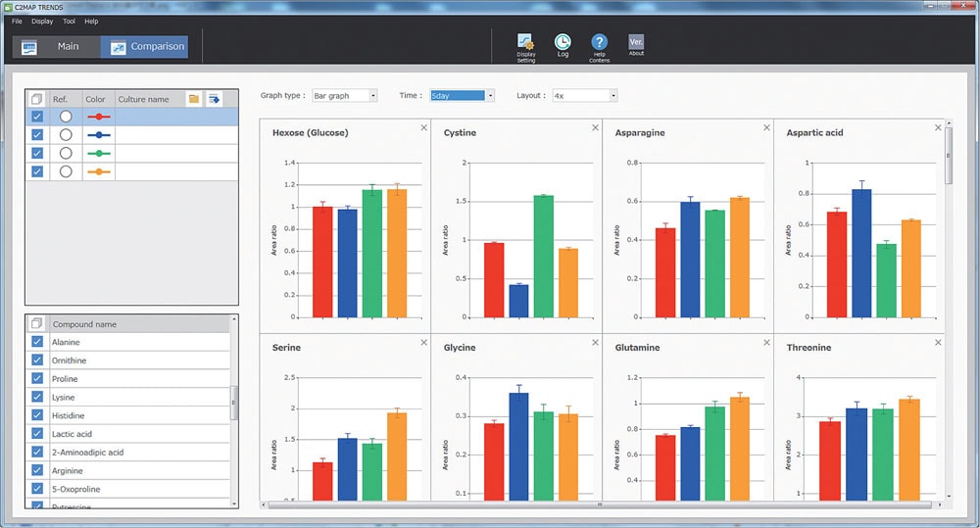980x528 pixels.
Task: Click the culture list import icon beside folder
Action: click(x=214, y=99)
